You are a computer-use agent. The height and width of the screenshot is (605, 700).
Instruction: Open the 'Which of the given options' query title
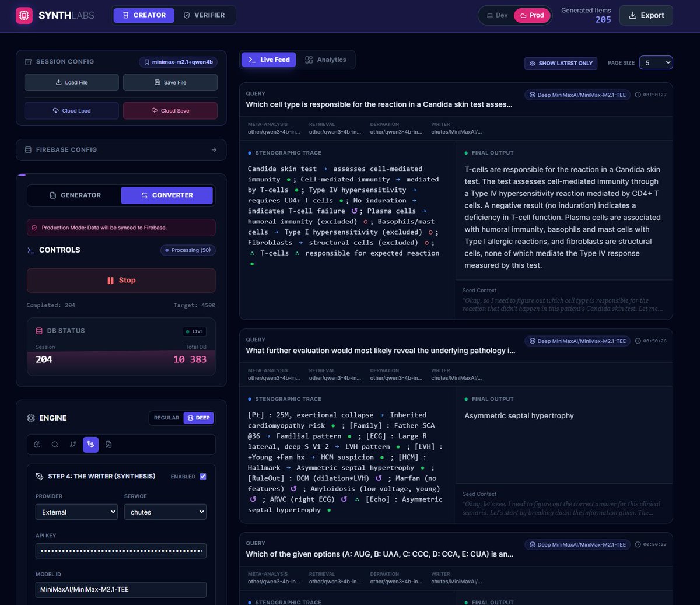pos(380,554)
